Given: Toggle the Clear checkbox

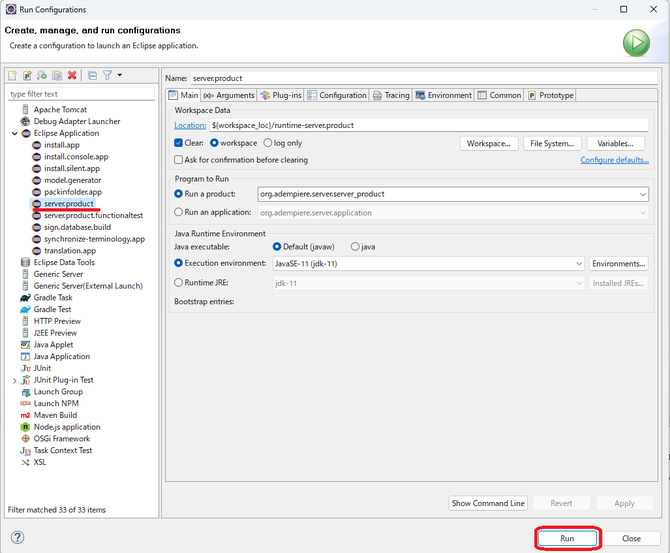Looking at the screenshot, I should point(179,143).
